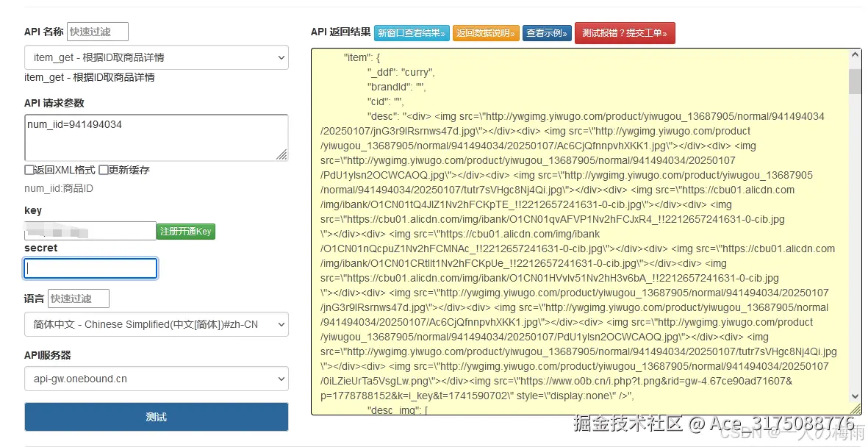Focus the highlighted secret input field

coord(90,268)
